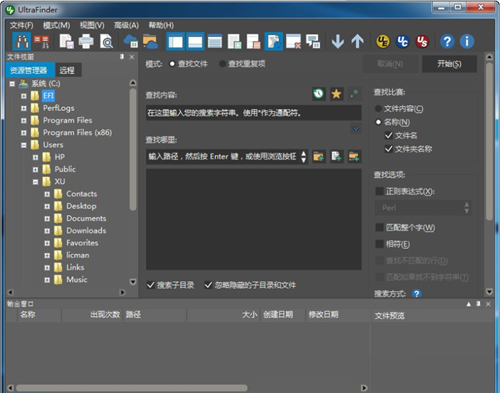The width and height of the screenshot is (500, 393).
Task: Switch to the 远程 tab
Action: 68,70
